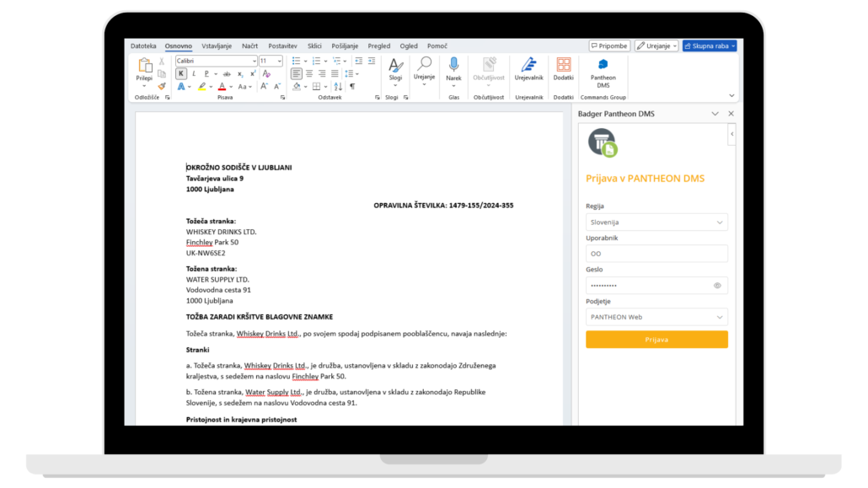Click the Uporabnik input field
The image size is (868, 488).
click(x=656, y=254)
